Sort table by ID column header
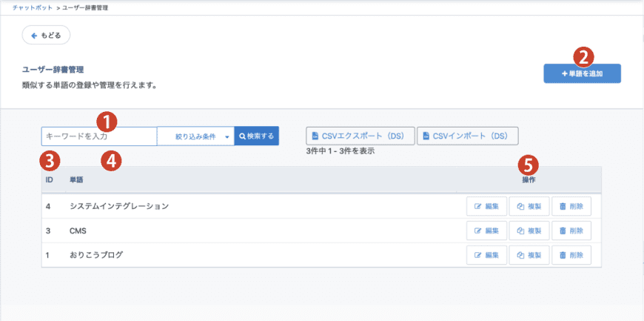 [48, 180]
